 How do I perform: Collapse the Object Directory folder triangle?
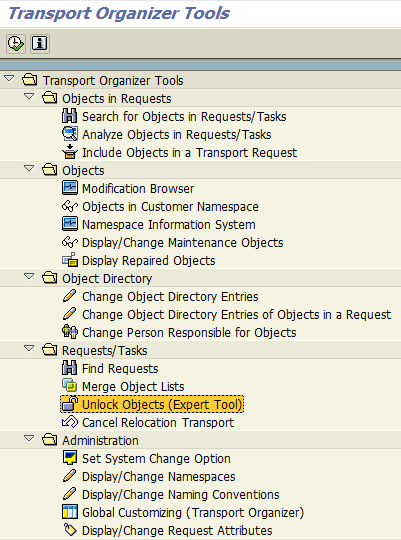click(29, 277)
